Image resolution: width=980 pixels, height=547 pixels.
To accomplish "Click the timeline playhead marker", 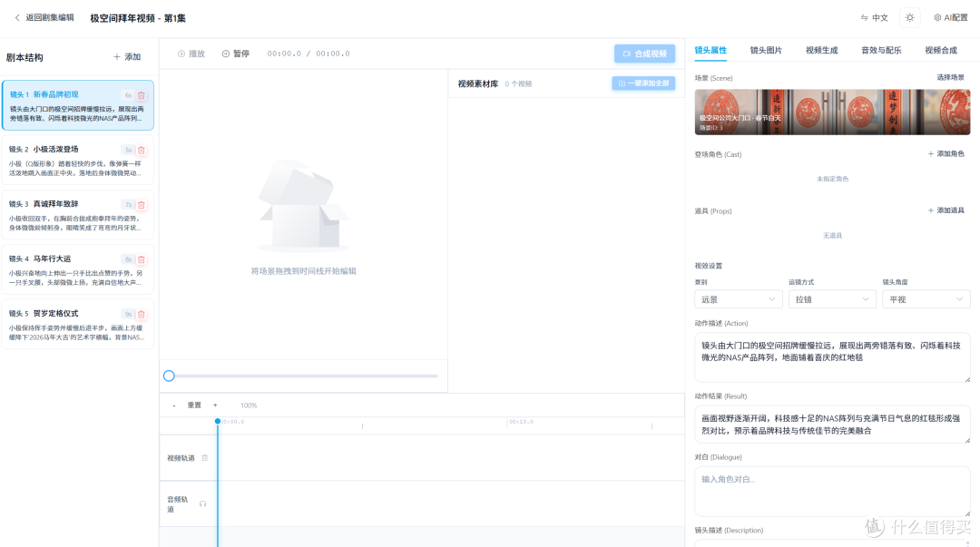I will pyautogui.click(x=218, y=421).
